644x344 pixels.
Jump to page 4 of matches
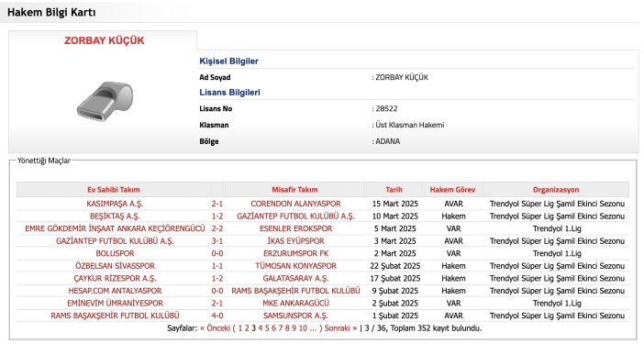pyautogui.click(x=261, y=328)
